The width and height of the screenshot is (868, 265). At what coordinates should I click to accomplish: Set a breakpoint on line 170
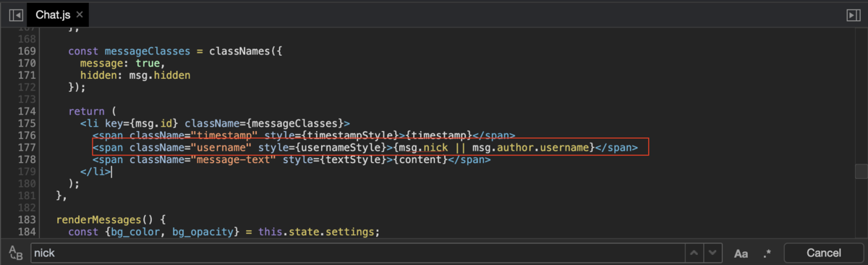point(26,63)
